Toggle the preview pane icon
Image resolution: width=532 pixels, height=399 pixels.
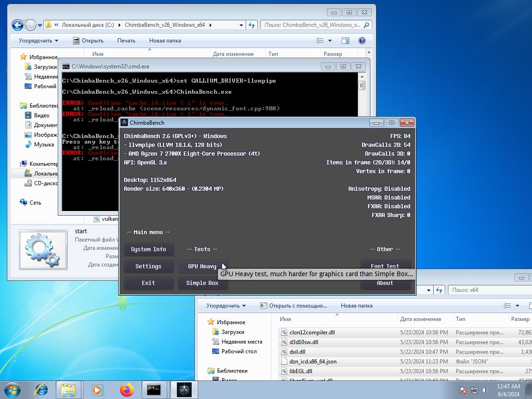click(345, 41)
